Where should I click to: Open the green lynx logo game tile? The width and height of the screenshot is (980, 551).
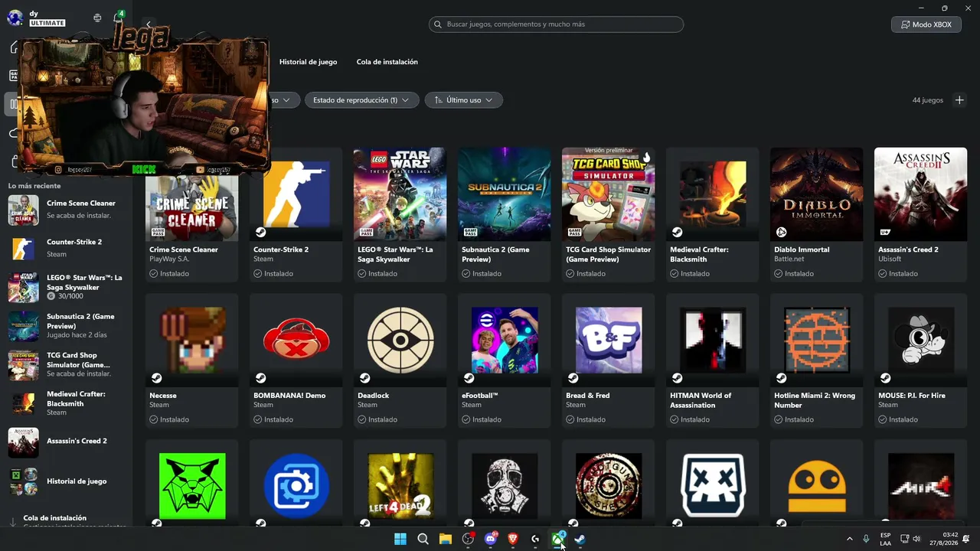(192, 485)
